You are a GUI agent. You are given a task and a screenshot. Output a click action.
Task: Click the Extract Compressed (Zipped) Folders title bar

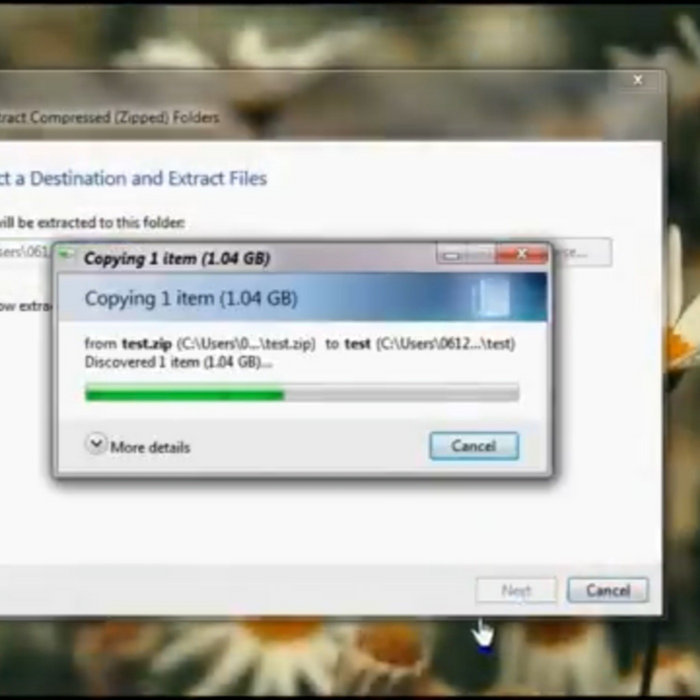click(110, 117)
